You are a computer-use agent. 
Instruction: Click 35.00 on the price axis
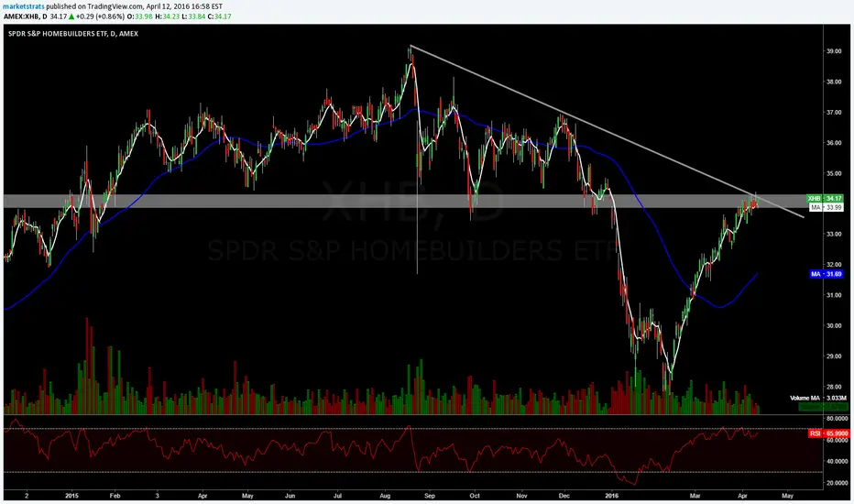coord(834,173)
